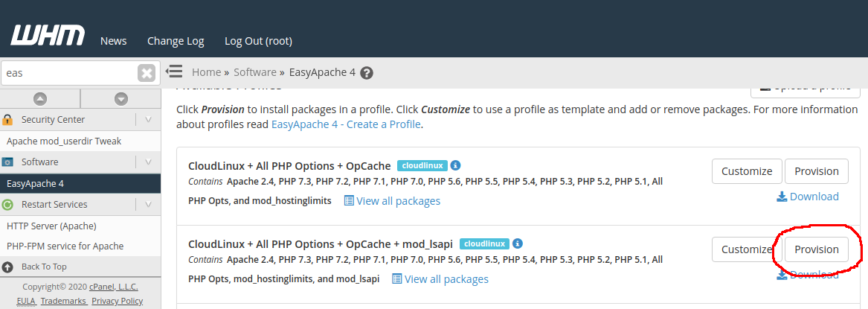Image resolution: width=868 pixels, height=309 pixels.
Task: View all packages of the mod_lsapi profile
Action: pos(440,279)
